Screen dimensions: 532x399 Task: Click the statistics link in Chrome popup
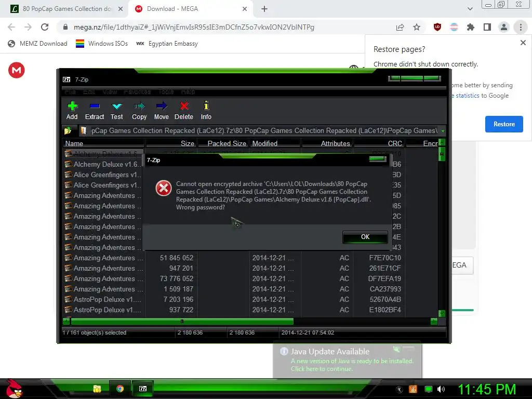467,96
